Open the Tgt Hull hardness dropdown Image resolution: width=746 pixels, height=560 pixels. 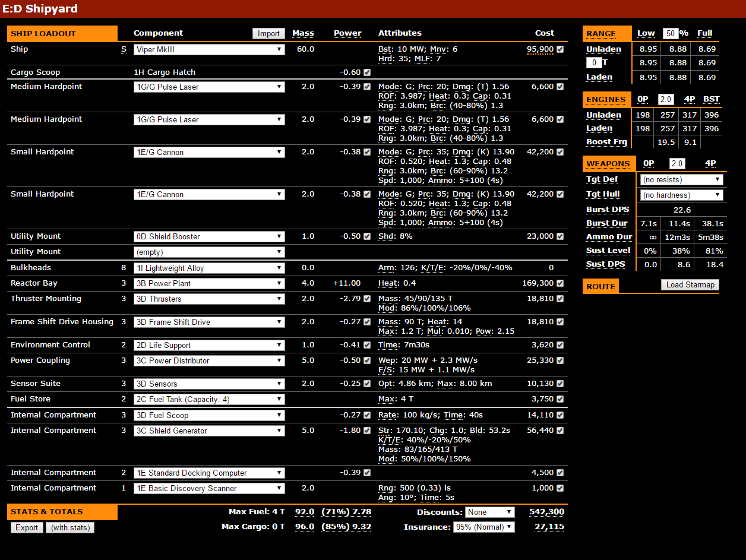point(682,195)
